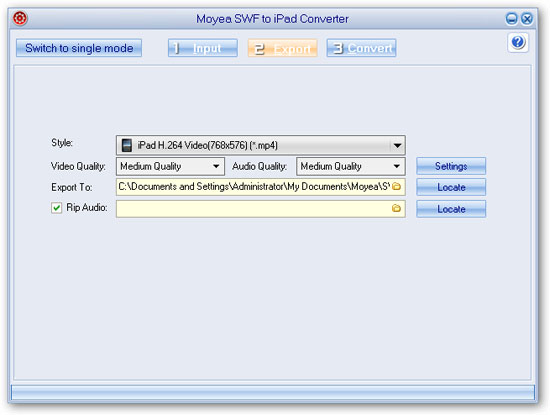Screen dimensions: 550x415
Task: Click Switch to single mode button
Action: pos(79,48)
